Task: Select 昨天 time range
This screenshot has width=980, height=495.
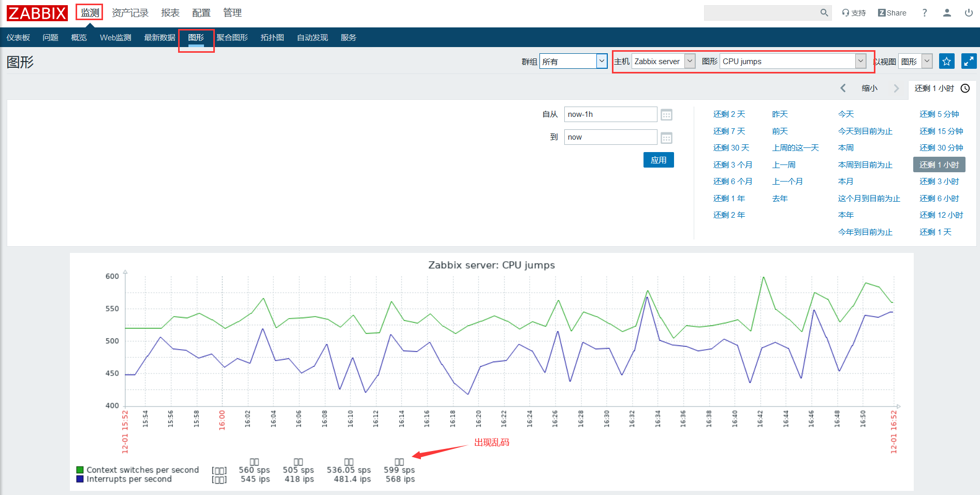Action: (780, 114)
